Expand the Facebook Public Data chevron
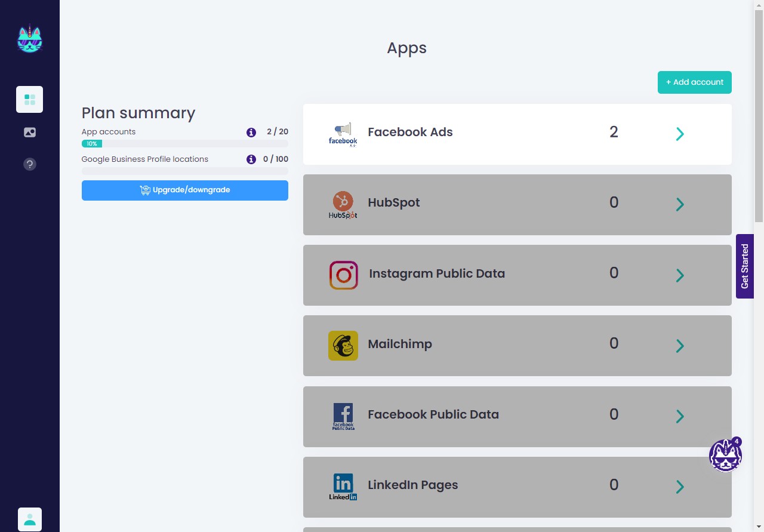This screenshot has width=764, height=532. pyautogui.click(x=680, y=416)
